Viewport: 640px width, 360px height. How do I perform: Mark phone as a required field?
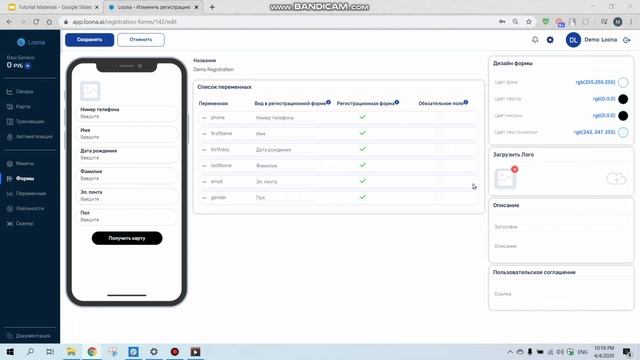(x=439, y=117)
